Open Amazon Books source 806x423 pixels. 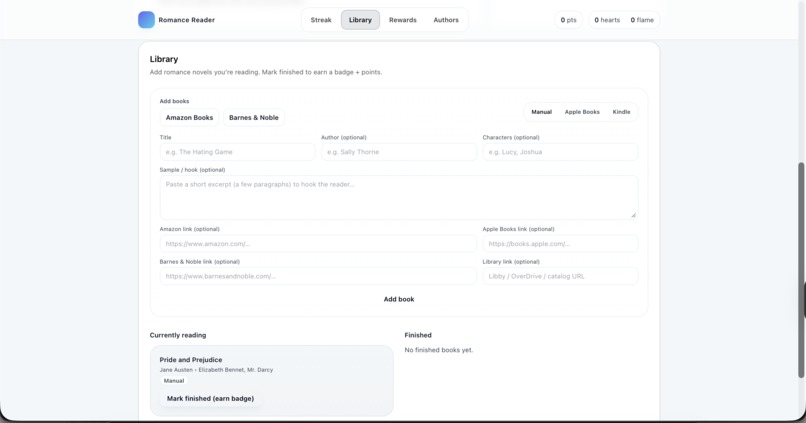pyautogui.click(x=189, y=118)
